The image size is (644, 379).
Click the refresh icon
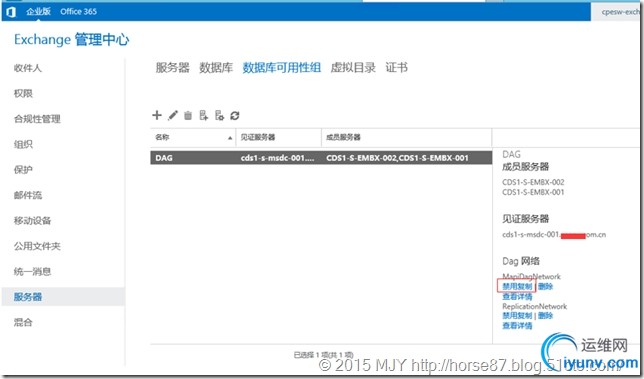point(235,116)
